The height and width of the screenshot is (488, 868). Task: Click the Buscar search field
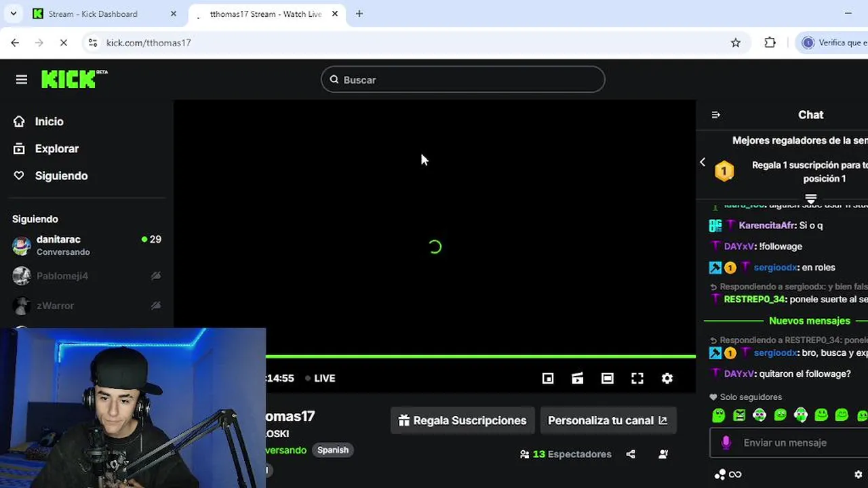click(x=463, y=80)
